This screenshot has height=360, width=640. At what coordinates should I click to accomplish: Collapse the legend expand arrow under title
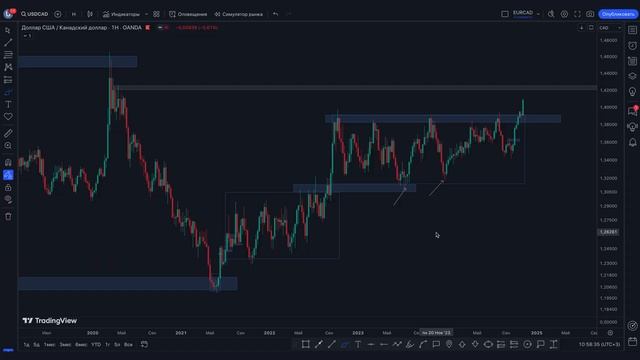tap(27, 36)
